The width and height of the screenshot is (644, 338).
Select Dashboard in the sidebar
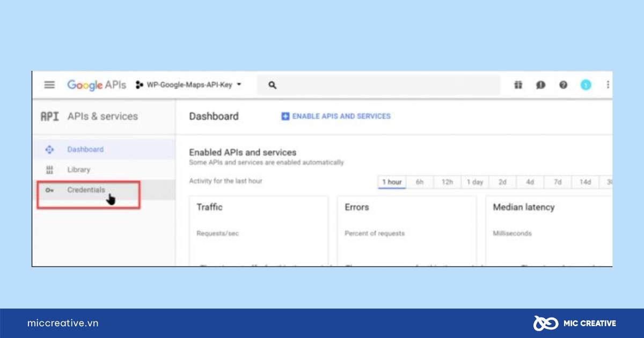point(104,150)
